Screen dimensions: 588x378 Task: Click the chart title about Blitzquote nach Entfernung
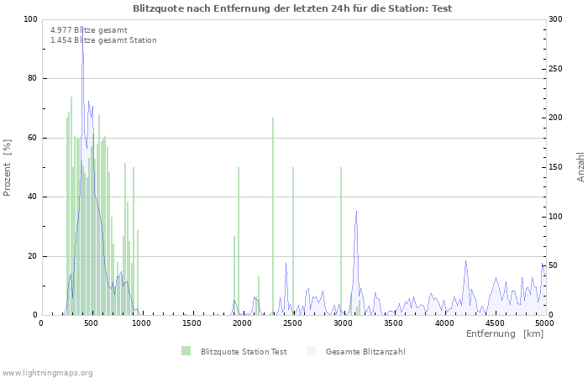click(292, 8)
